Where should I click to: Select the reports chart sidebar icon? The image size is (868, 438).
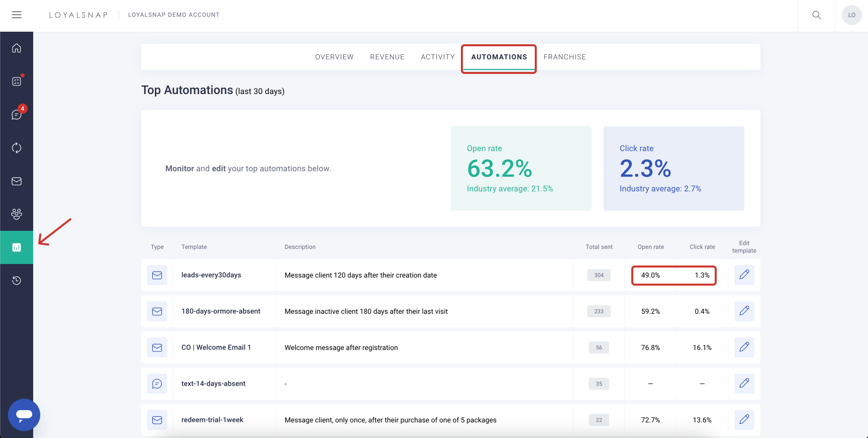pyautogui.click(x=17, y=247)
